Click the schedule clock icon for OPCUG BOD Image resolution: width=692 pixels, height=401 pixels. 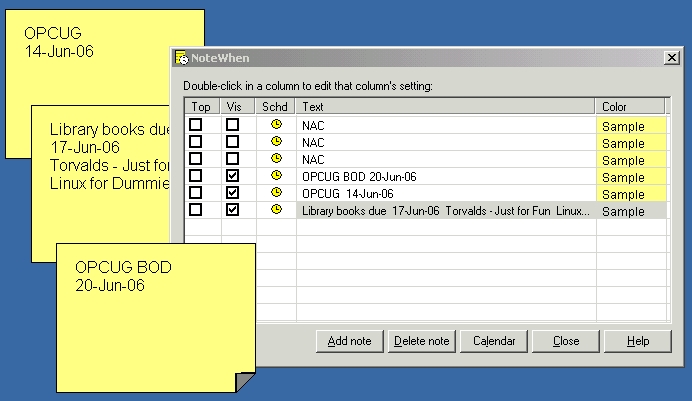coord(276,176)
